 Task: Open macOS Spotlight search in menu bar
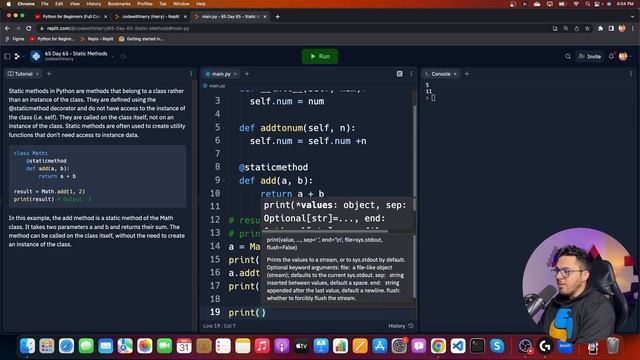[587, 4]
